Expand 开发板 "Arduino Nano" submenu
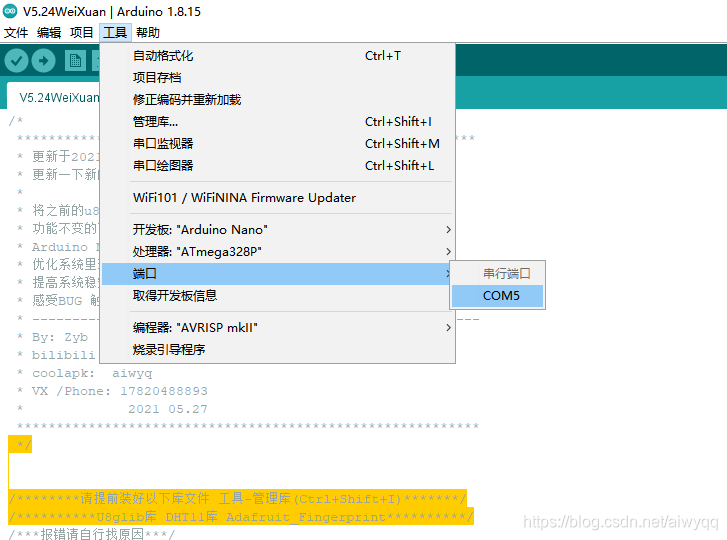Viewport: 727px width, 540px height. tap(277, 229)
